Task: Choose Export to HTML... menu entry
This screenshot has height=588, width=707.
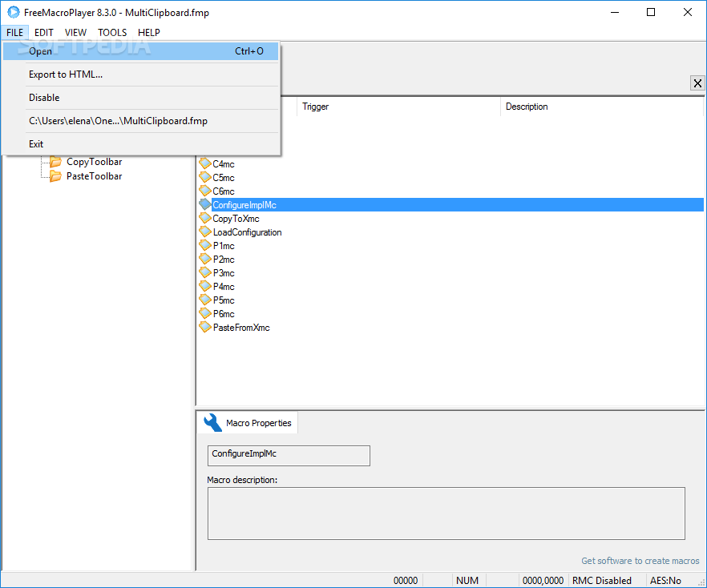Action: (141, 75)
